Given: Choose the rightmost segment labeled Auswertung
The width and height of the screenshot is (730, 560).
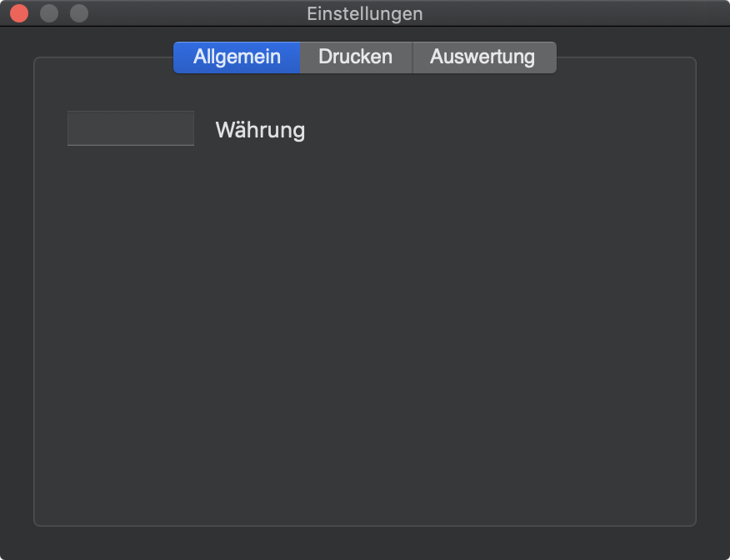Looking at the screenshot, I should (x=484, y=57).
